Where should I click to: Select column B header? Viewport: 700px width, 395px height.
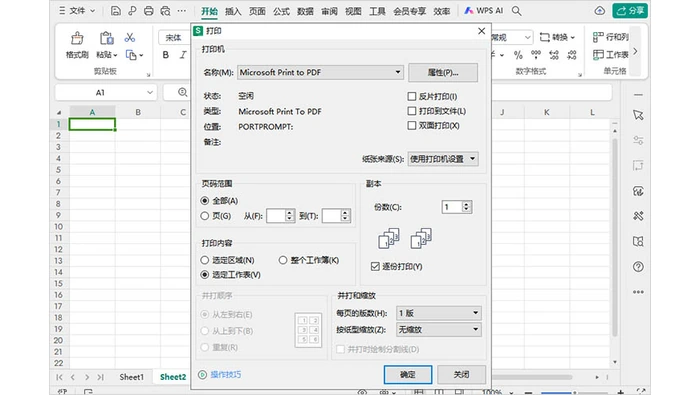coord(138,112)
